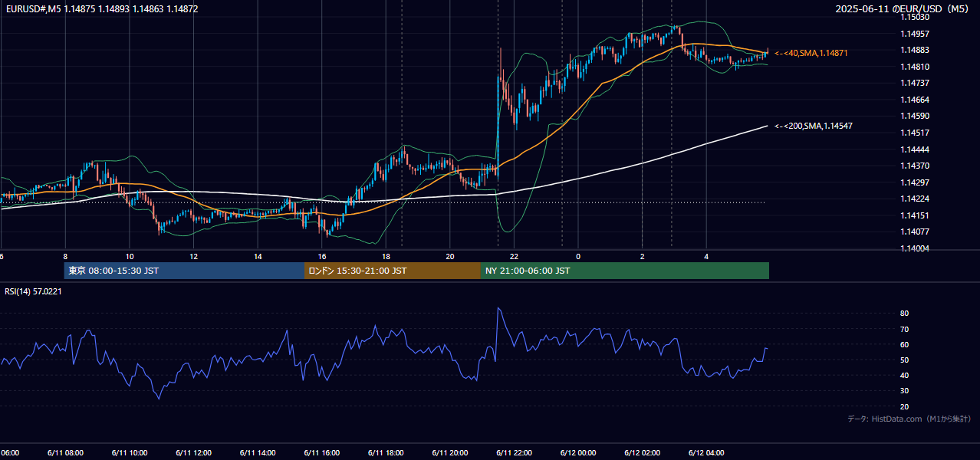
Task: Click the 40 SMA label 1.14871
Action: 811,53
